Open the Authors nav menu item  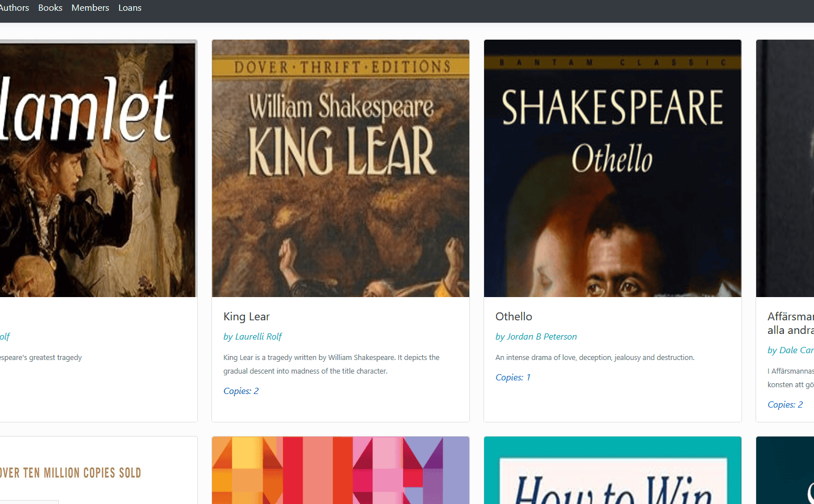(14, 8)
